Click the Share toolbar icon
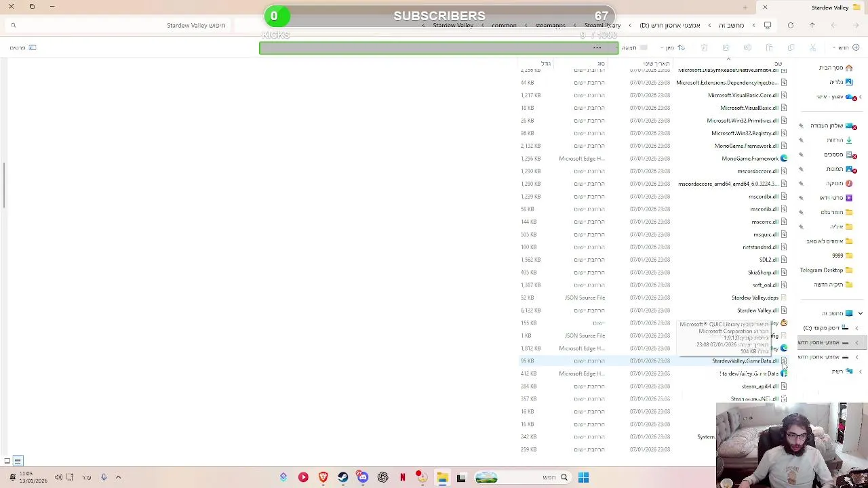 click(x=726, y=47)
